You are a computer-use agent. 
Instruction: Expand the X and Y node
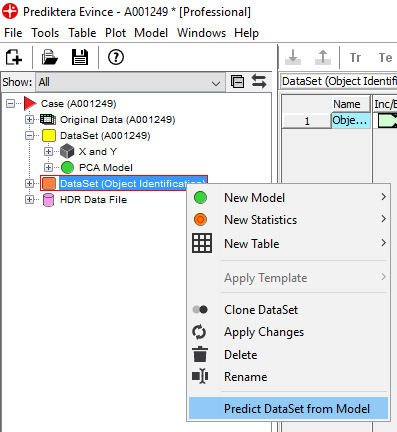[48, 152]
